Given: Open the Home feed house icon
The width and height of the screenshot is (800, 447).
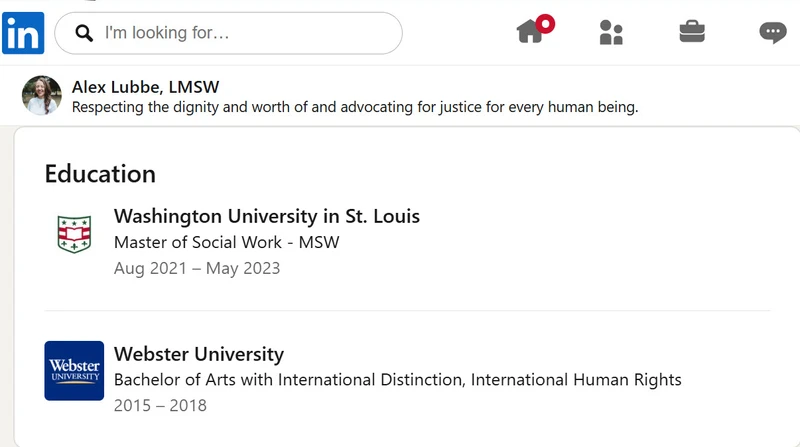Looking at the screenshot, I should (530, 32).
